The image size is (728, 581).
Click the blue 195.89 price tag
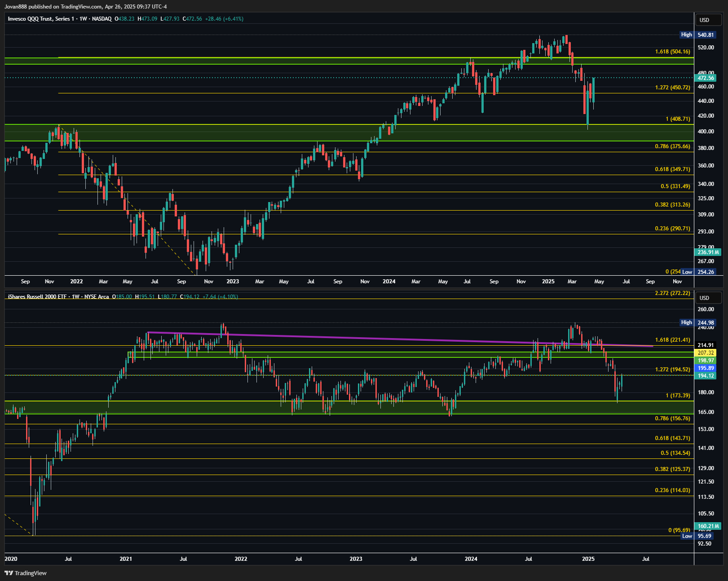point(706,368)
